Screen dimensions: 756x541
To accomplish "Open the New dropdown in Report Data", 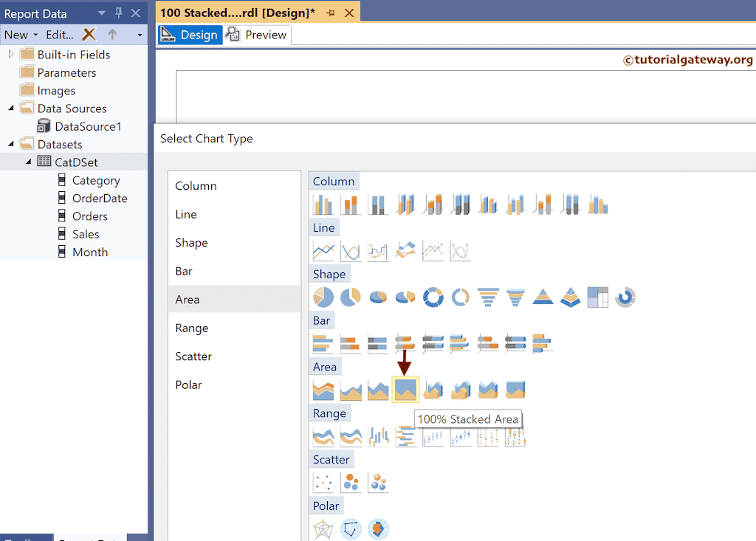I will click(x=21, y=35).
